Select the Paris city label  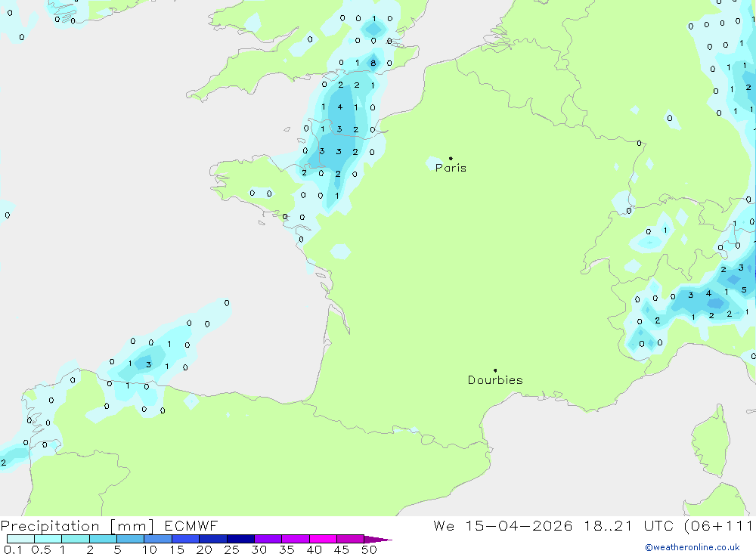(x=451, y=168)
